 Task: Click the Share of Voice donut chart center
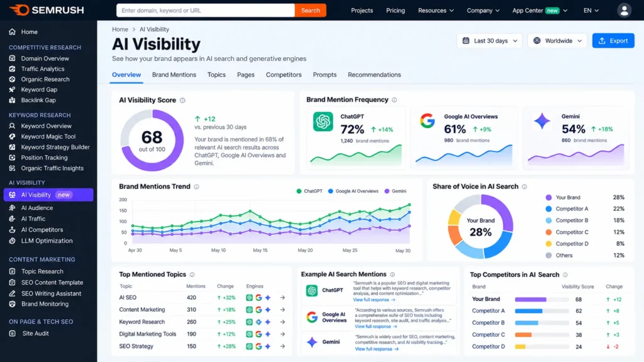click(x=480, y=226)
